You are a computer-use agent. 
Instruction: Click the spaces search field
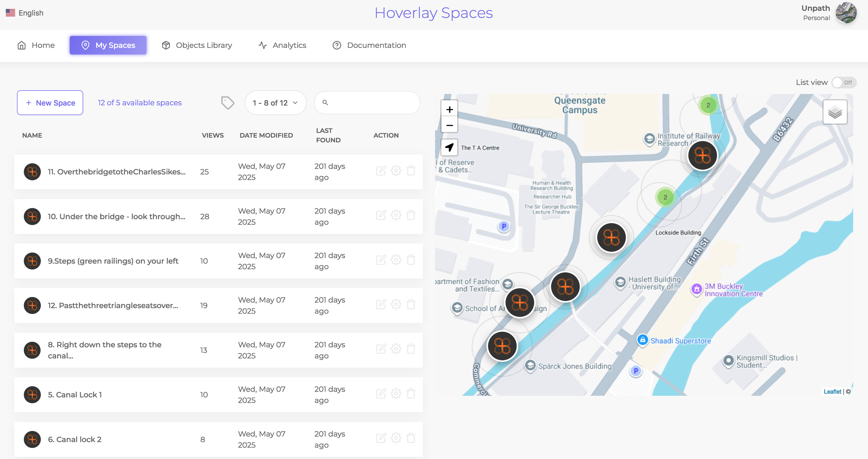[x=372, y=103]
